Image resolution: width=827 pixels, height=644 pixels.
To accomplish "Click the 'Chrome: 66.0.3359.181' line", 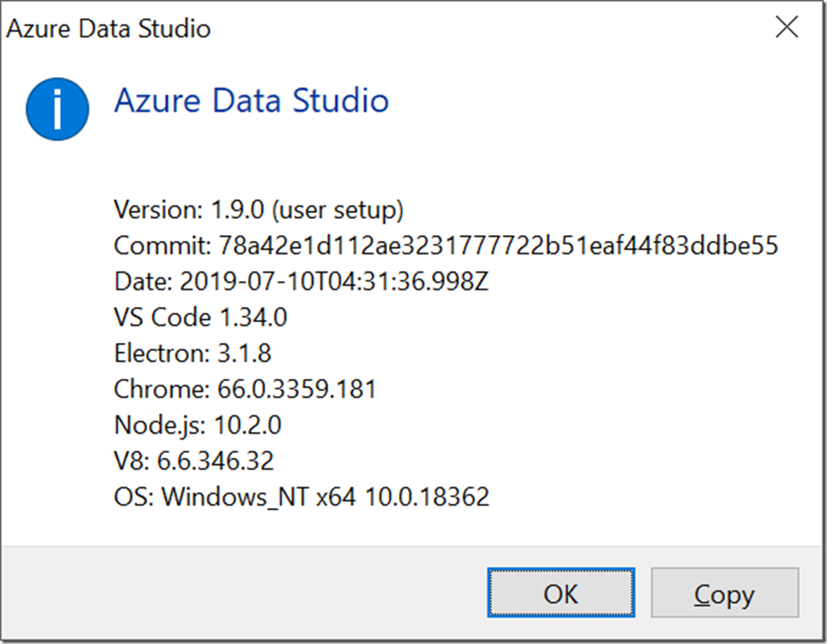I will [x=245, y=389].
